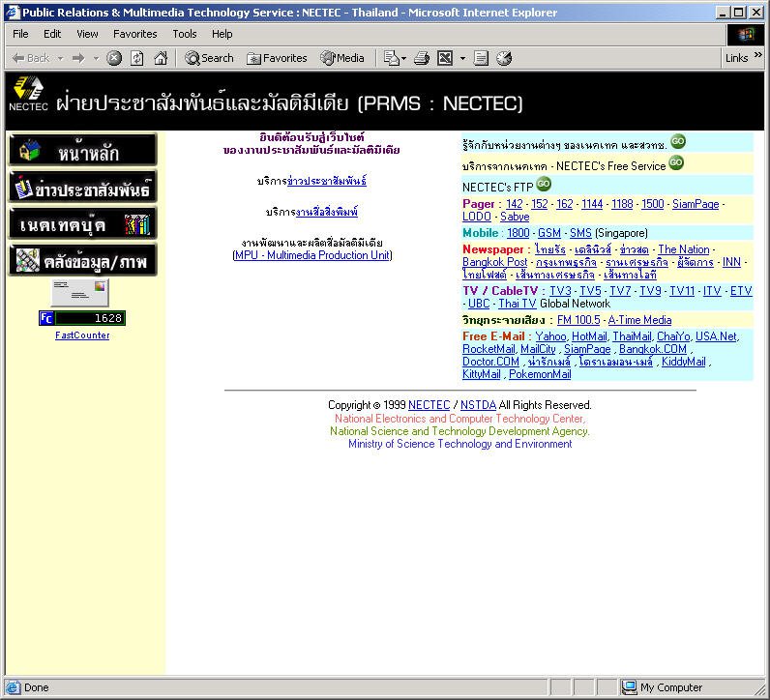This screenshot has height=700, width=770.
Task: Click the Stop button in the toolbar
Action: (114, 58)
